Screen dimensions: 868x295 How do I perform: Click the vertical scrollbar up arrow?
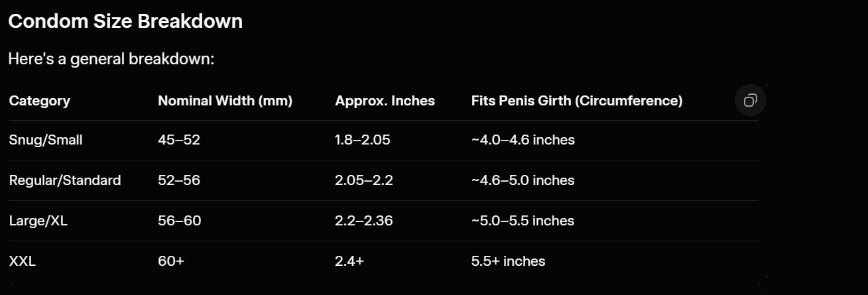767,85
